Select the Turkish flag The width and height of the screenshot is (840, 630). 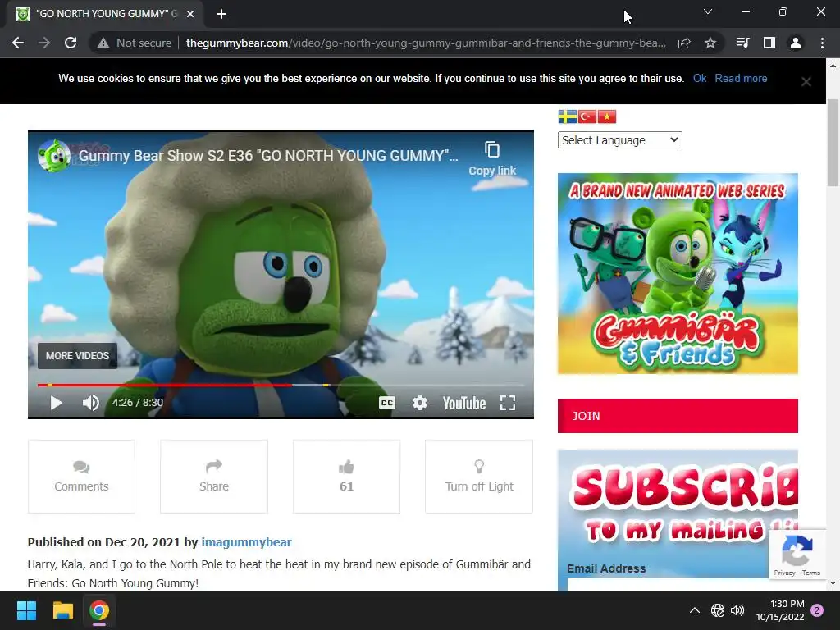click(587, 116)
